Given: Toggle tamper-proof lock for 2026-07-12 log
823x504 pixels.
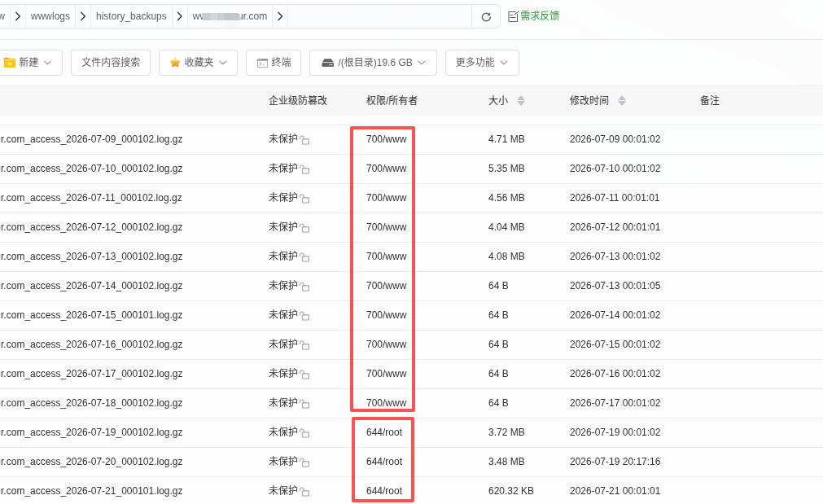Looking at the screenshot, I should tap(304, 228).
